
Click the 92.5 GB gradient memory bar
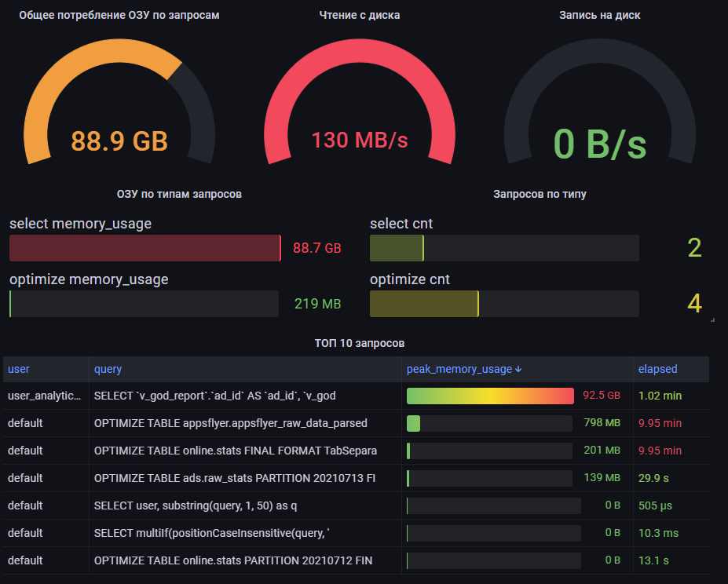[490, 396]
